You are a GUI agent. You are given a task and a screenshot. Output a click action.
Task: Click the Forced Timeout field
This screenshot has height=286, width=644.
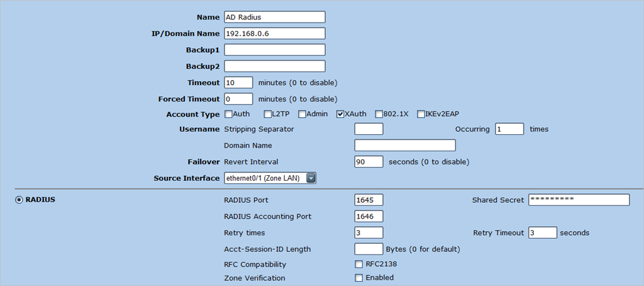(238, 99)
